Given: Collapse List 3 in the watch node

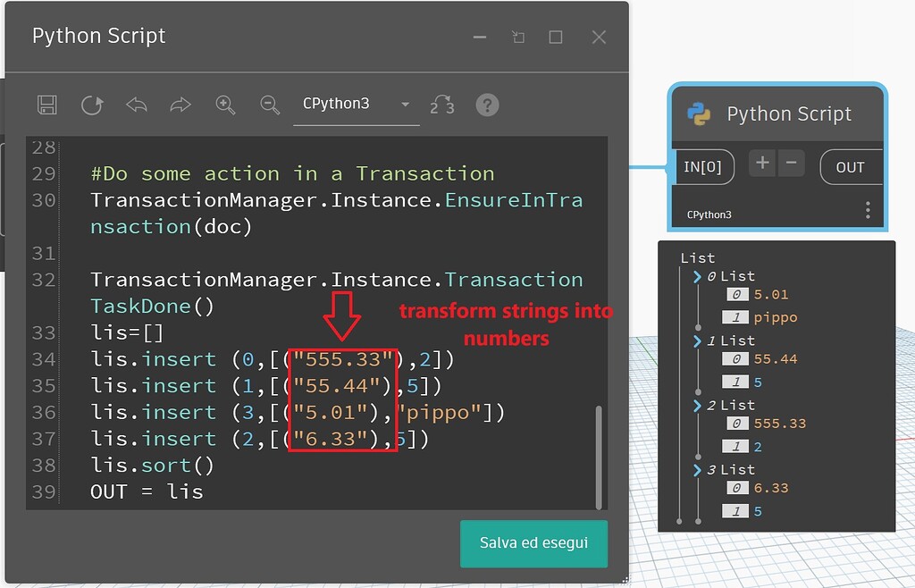Looking at the screenshot, I should (x=696, y=469).
